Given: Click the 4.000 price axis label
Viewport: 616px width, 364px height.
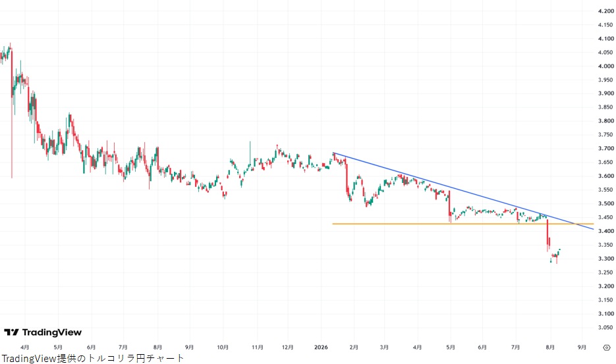Looking at the screenshot, I should click(605, 66).
